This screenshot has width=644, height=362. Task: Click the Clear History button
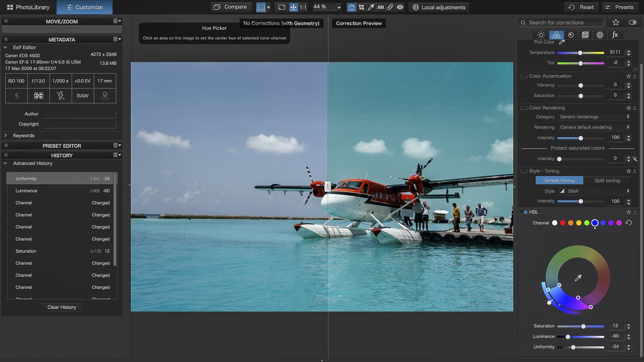pos(62,307)
